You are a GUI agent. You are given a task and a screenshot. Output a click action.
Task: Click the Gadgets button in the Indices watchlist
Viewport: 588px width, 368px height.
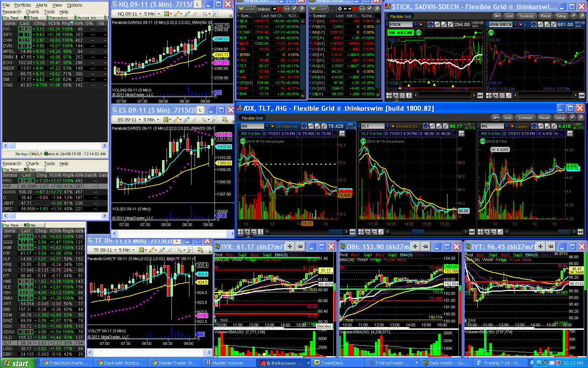[247, 9]
